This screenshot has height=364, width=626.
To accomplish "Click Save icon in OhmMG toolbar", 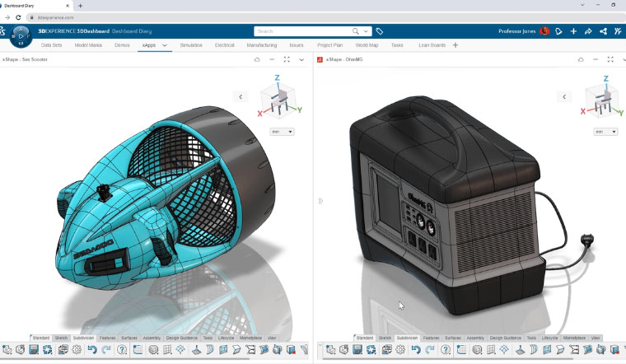I will point(357,350).
